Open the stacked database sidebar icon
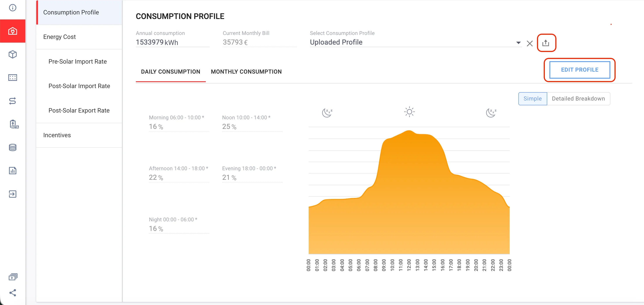 click(12, 147)
